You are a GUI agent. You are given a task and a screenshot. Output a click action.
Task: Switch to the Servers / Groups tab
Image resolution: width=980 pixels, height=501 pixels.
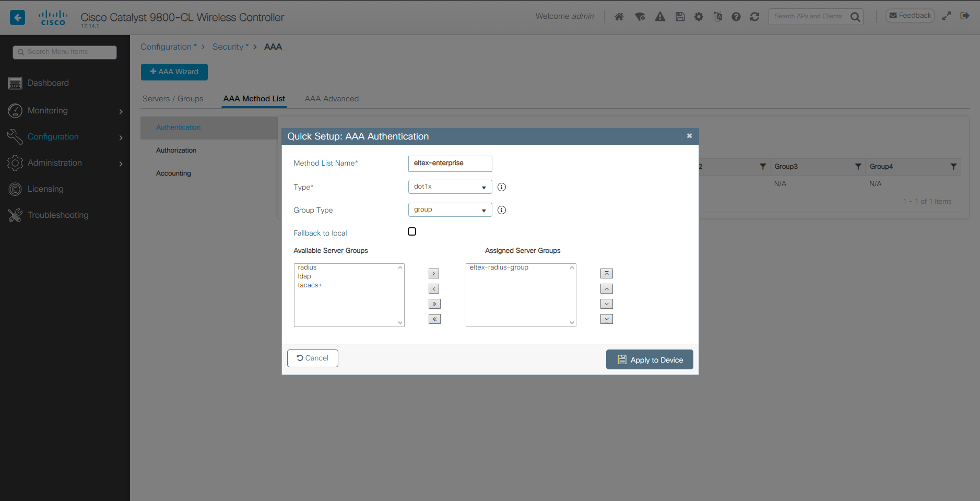point(173,99)
